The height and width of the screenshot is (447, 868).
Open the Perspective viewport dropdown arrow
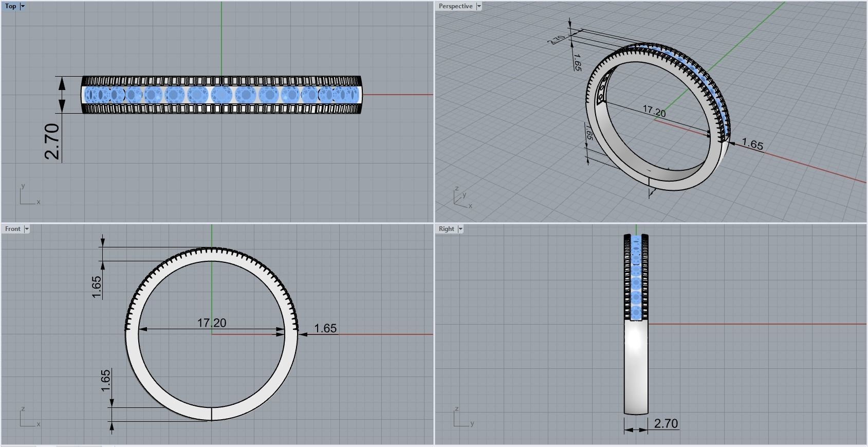pos(479,6)
